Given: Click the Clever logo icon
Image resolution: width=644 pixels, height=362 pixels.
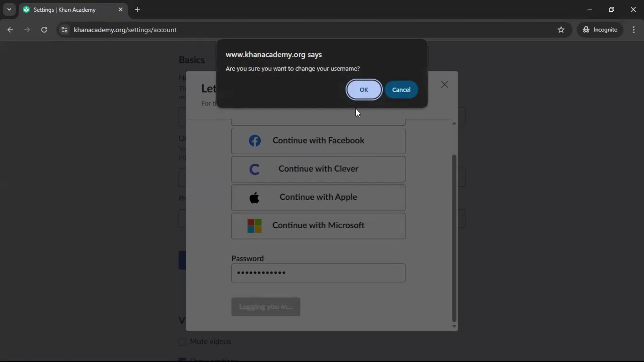Looking at the screenshot, I should (255, 169).
